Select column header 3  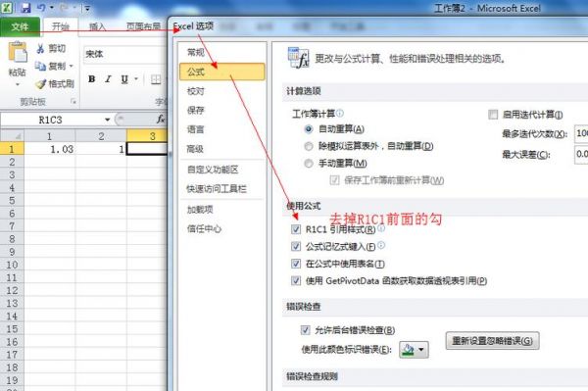[x=147, y=135]
